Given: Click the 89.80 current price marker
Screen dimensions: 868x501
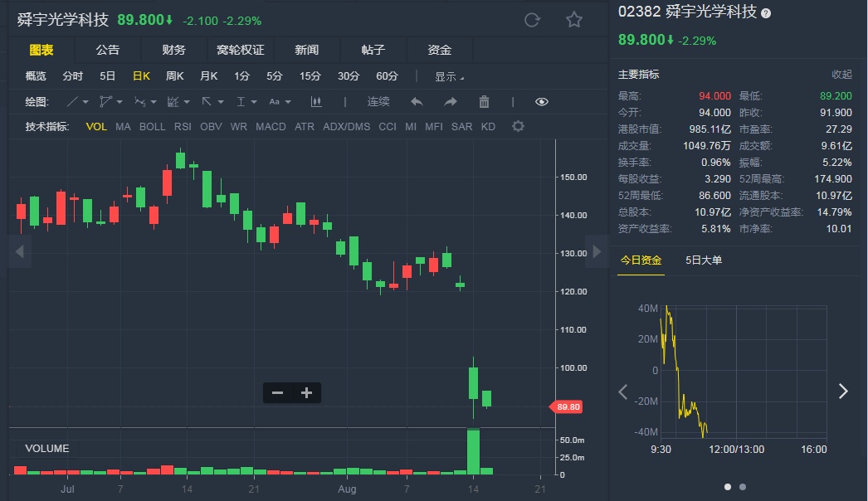Looking at the screenshot, I should pyautogui.click(x=566, y=407).
